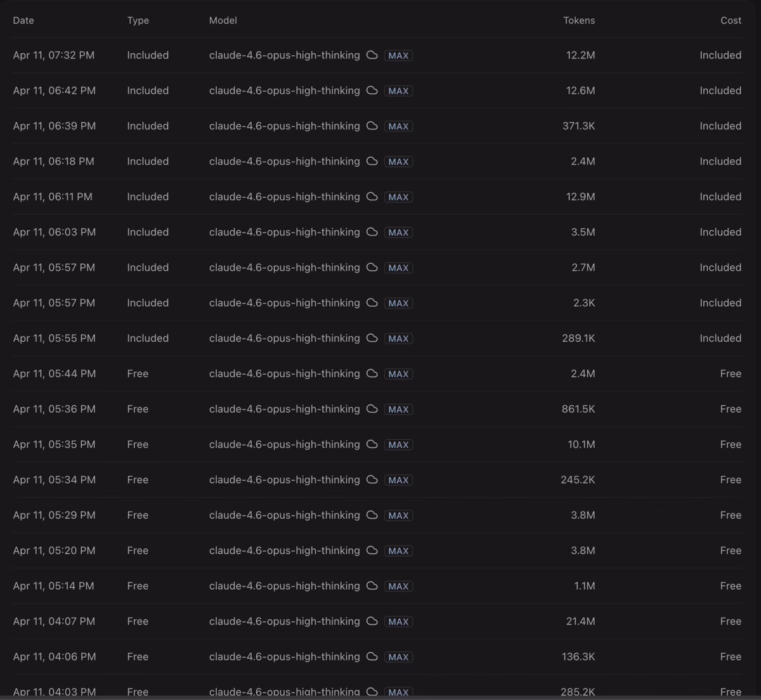This screenshot has width=761, height=700.
Task: Click the cloud icon in the 06:18 PM row
Action: coord(372,162)
